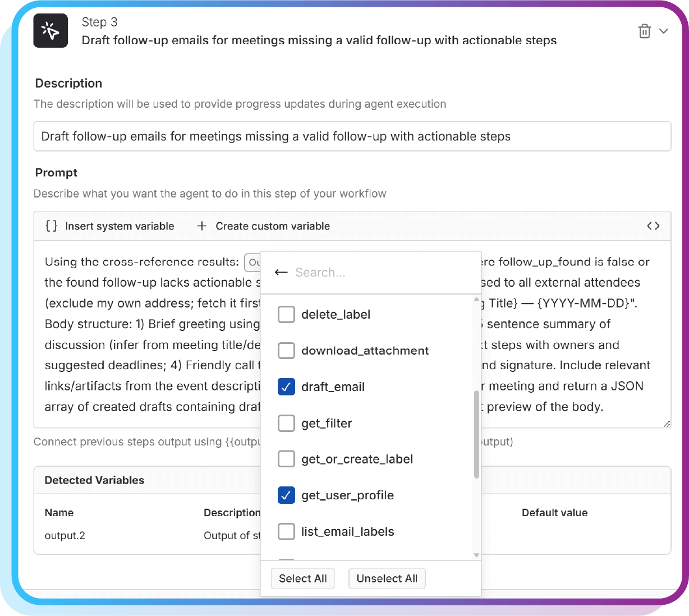
Task: Delete step using the trash icon
Action: (644, 31)
